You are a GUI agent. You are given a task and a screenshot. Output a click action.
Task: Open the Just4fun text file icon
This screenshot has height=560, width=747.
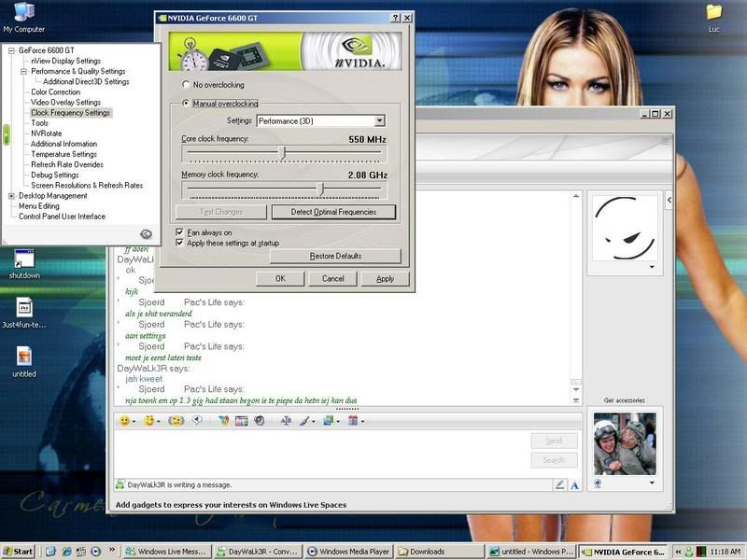pos(24,313)
